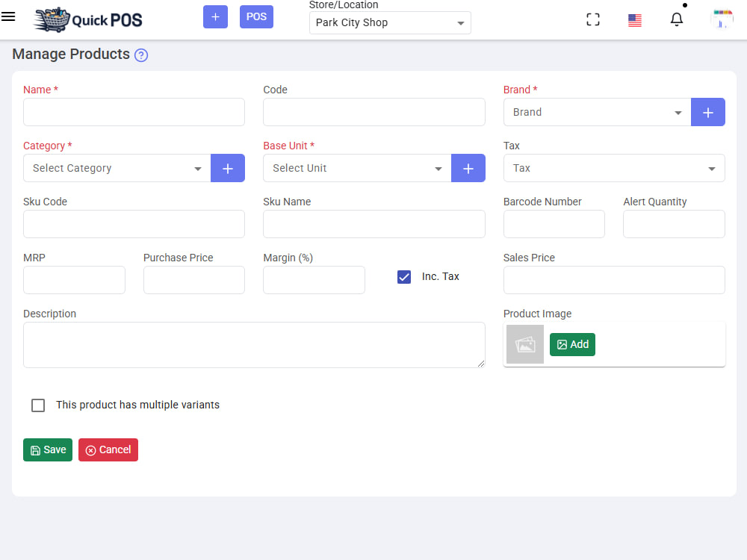Add a product image with the Add button
Screen dimensions: 747x560
tap(572, 344)
